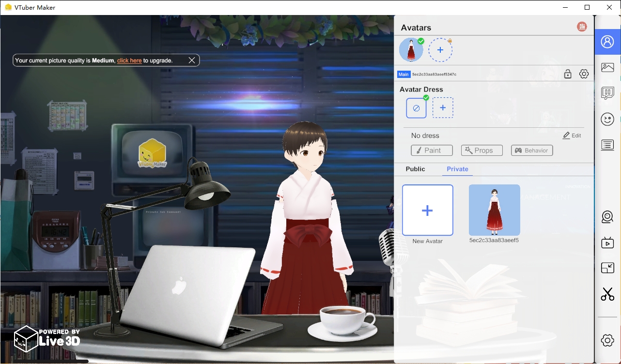Click the Props button

[481, 150]
